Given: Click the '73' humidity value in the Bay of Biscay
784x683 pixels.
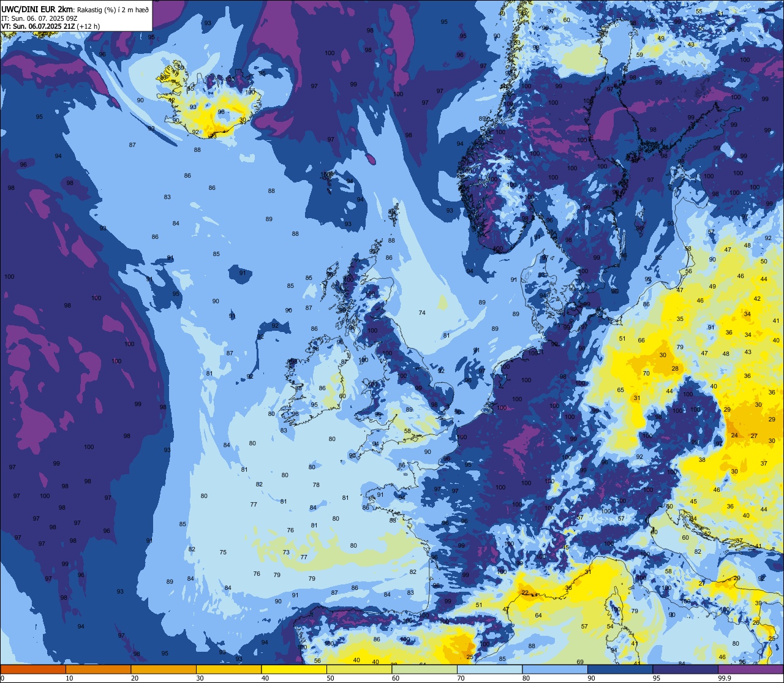Looking at the screenshot, I should point(286,553).
